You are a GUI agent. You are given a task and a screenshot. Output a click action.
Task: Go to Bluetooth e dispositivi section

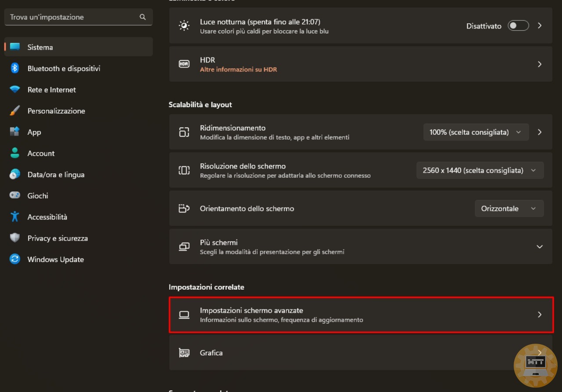tap(79, 68)
